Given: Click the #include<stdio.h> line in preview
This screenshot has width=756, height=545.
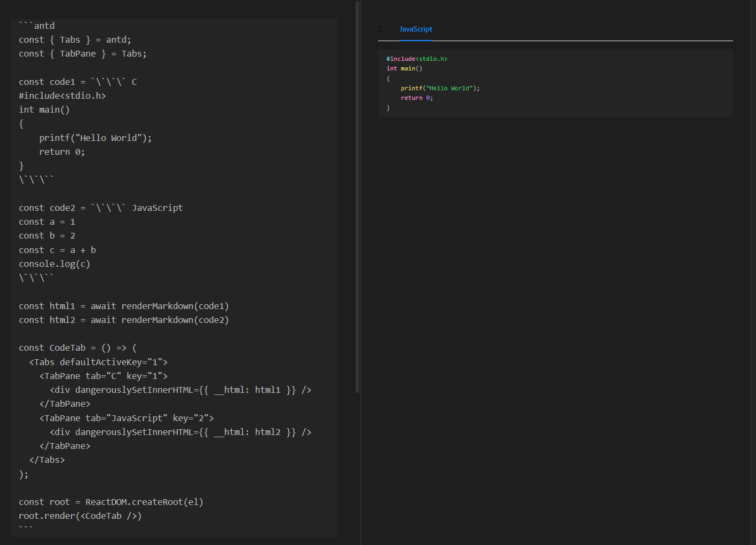Looking at the screenshot, I should click(x=417, y=59).
